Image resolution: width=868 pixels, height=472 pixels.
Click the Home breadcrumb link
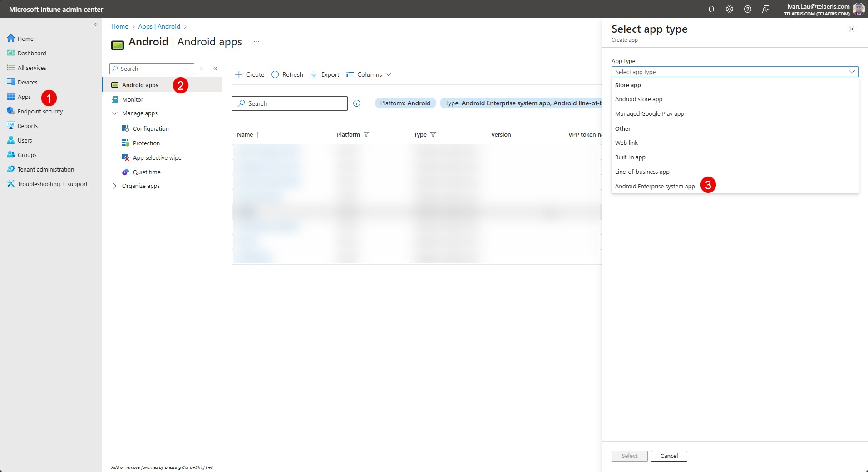click(x=120, y=26)
